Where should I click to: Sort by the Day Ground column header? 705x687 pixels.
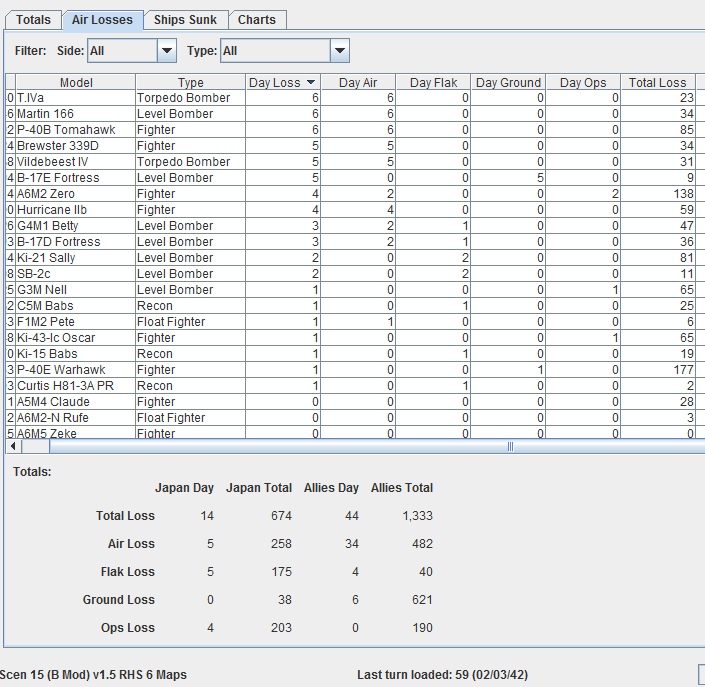coord(508,83)
